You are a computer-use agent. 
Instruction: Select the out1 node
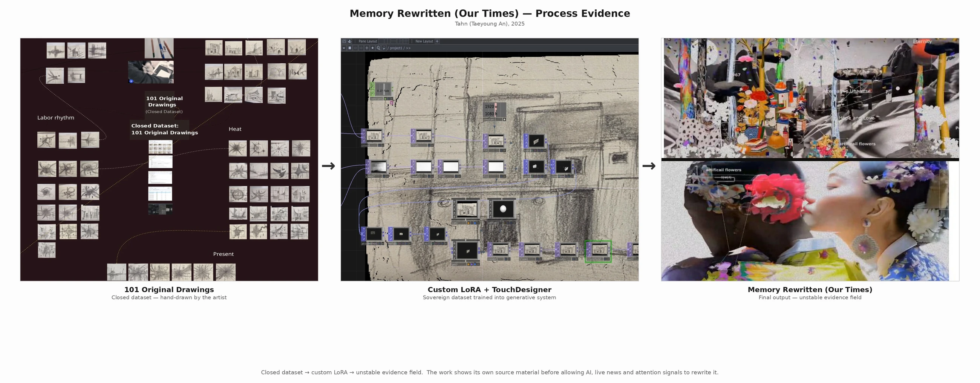coord(633,251)
